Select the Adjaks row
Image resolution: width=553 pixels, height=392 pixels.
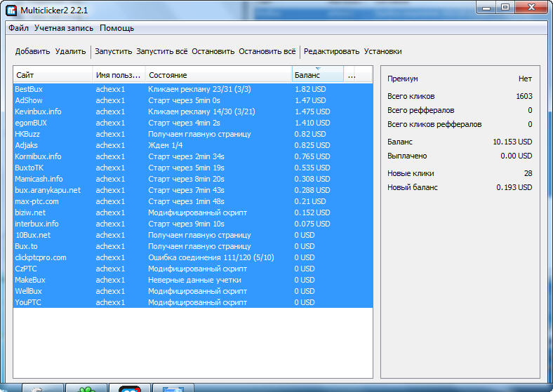tap(193, 145)
